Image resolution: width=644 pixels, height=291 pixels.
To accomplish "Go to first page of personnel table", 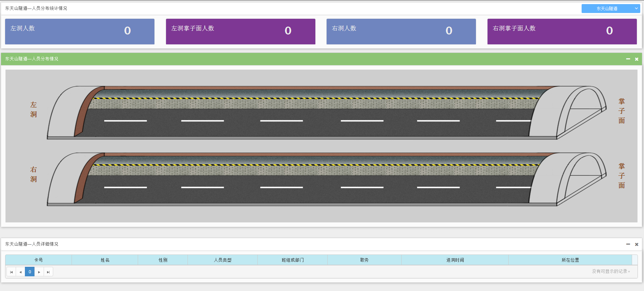I will 11,272.
